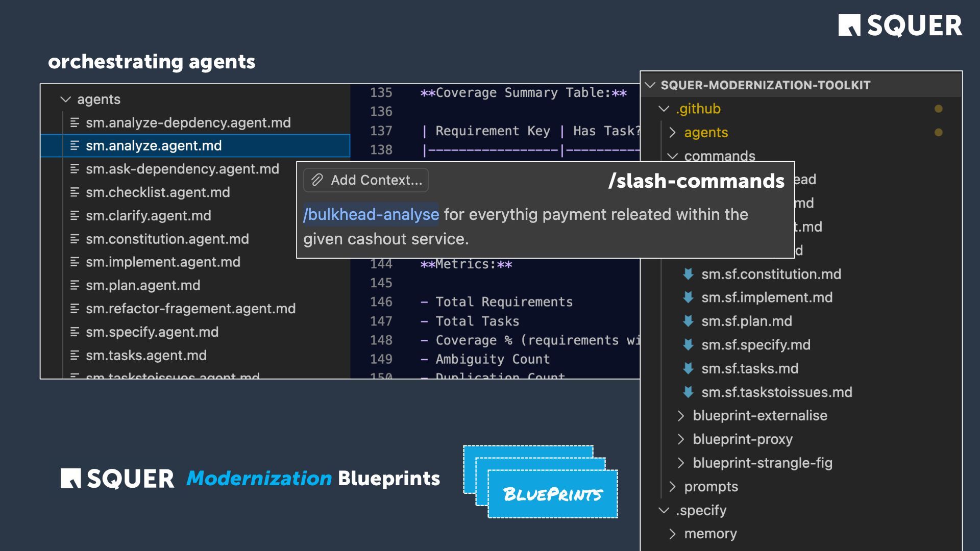
Task: Click file icon beside sm.plan.agent.md
Action: coord(75,285)
